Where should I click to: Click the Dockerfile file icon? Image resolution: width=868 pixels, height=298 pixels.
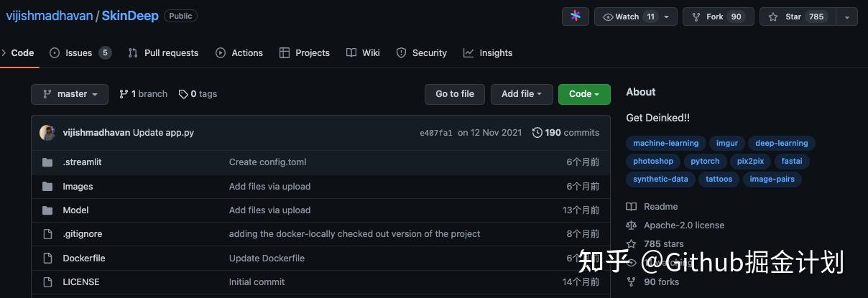[48, 259]
